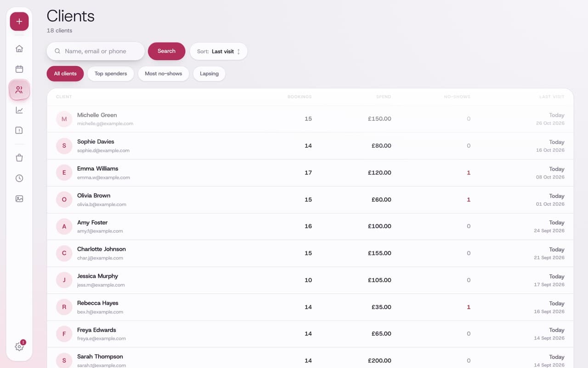
Task: Click Amy Foster's avatar letter A
Action: pyautogui.click(x=64, y=226)
